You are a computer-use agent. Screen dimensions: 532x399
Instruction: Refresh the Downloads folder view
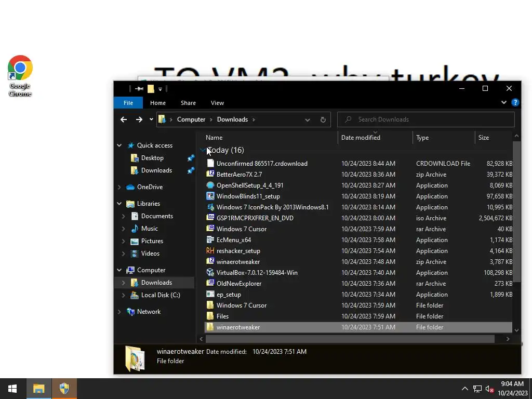pos(323,120)
